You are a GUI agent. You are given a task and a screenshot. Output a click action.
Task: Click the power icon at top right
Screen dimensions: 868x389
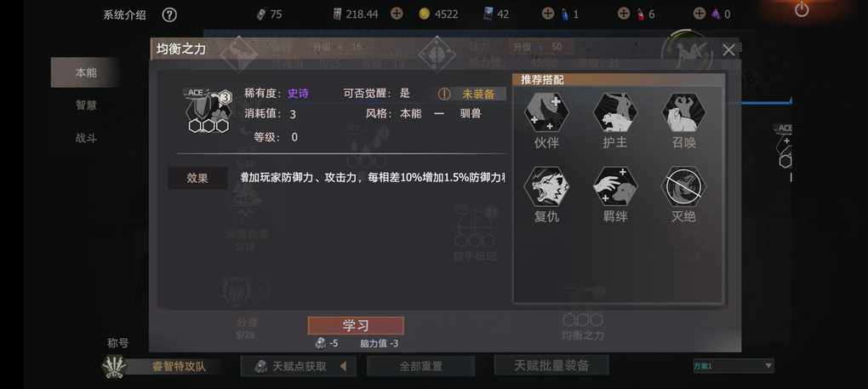point(802,9)
